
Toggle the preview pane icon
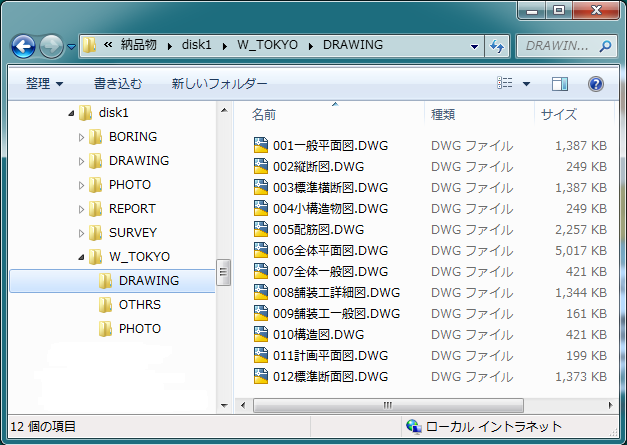[560, 83]
